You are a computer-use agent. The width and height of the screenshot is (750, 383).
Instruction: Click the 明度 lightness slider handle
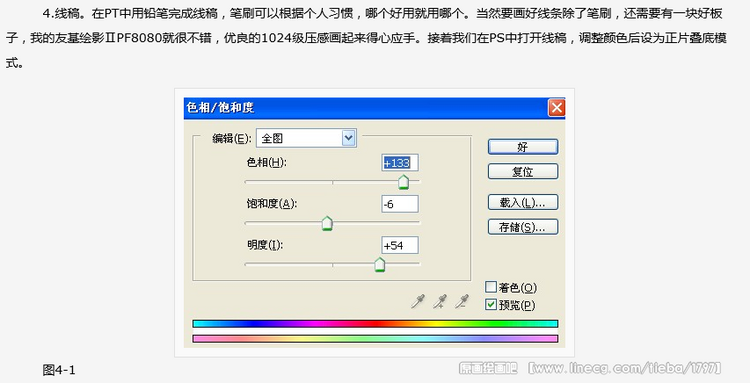(379, 264)
